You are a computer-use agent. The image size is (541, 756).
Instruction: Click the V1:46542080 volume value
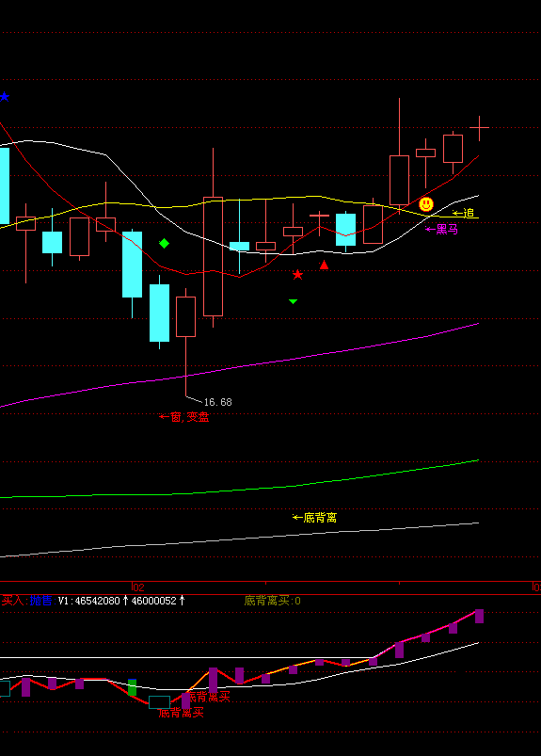click(89, 601)
